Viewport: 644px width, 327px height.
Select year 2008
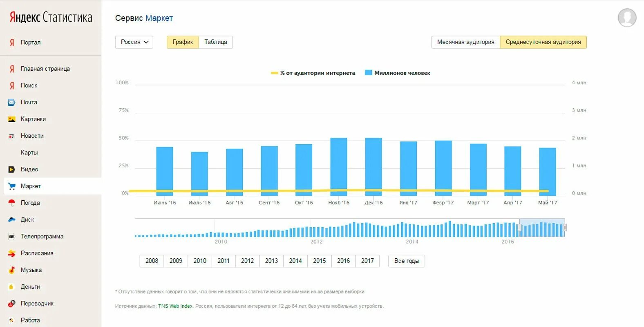pyautogui.click(x=152, y=261)
